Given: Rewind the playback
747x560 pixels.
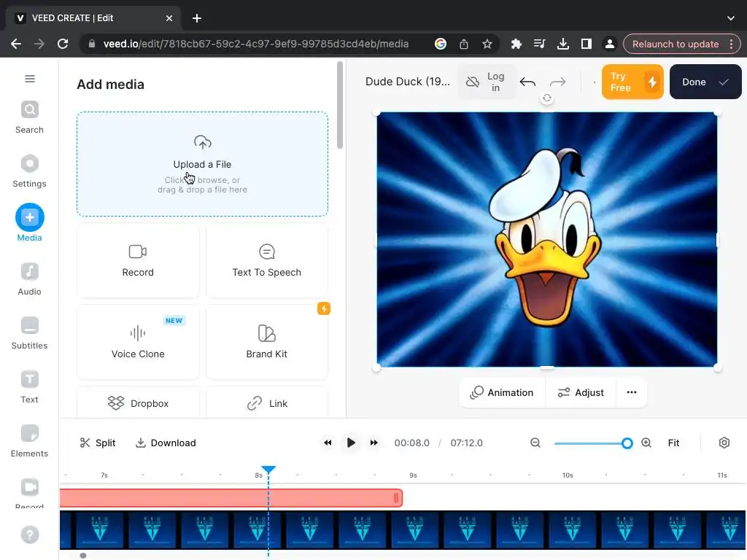Looking at the screenshot, I should (x=328, y=443).
